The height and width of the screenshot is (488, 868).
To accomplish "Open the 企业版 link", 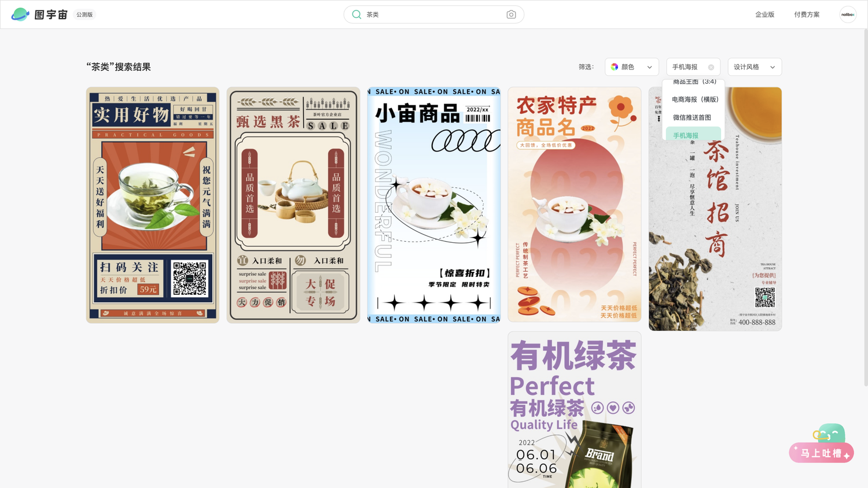I will 764,14.
